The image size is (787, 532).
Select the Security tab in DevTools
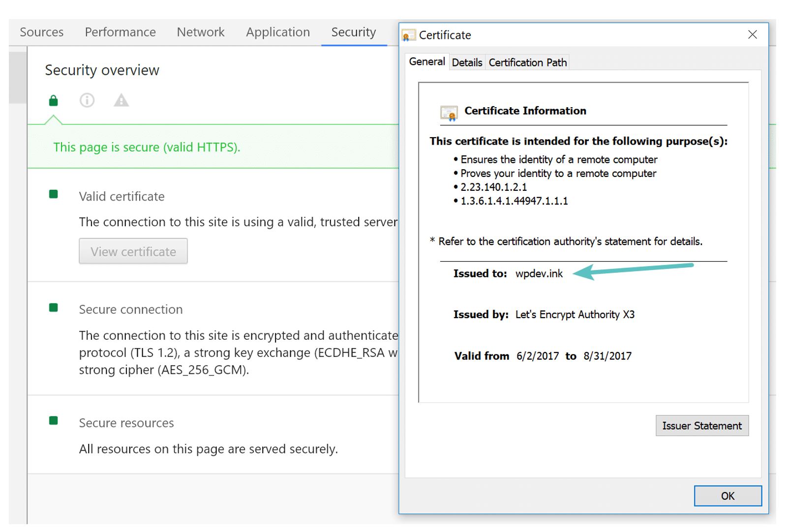click(x=353, y=31)
